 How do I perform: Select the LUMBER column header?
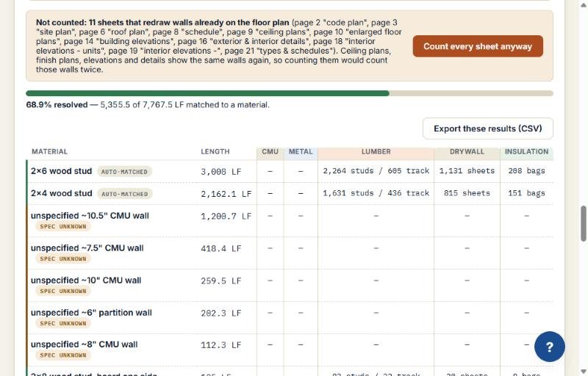click(376, 152)
